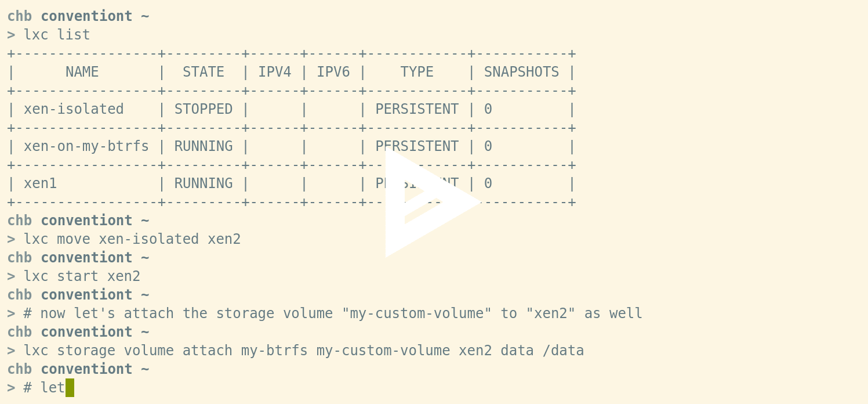Click a PERSISTENT value in the table
Viewport: 868px width, 404px height.
click(x=416, y=109)
